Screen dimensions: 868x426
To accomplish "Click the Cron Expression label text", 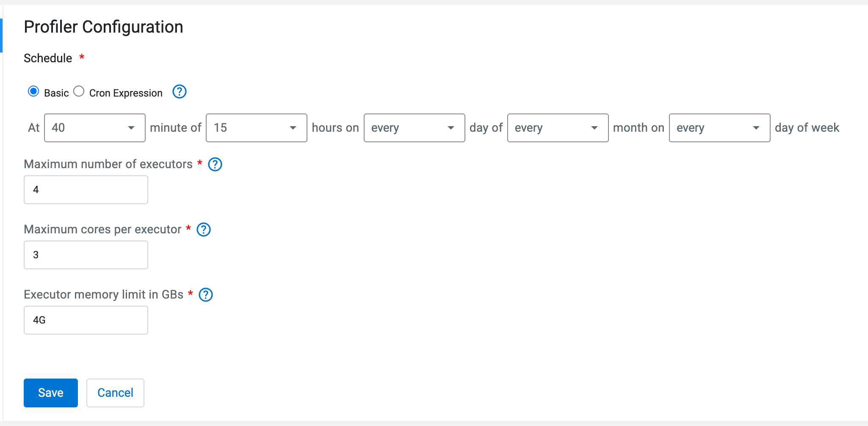I will click(126, 93).
